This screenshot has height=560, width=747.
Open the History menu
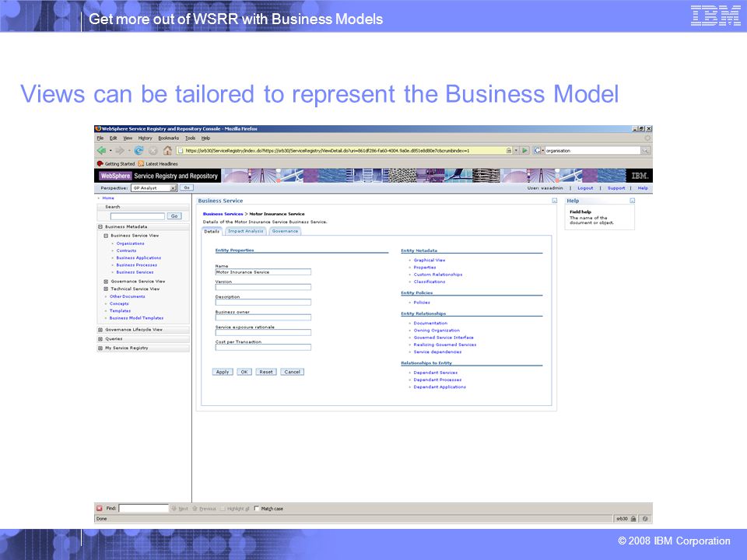146,138
